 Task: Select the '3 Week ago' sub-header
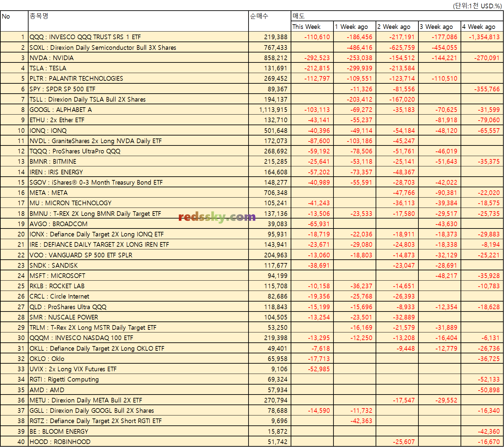click(x=440, y=27)
